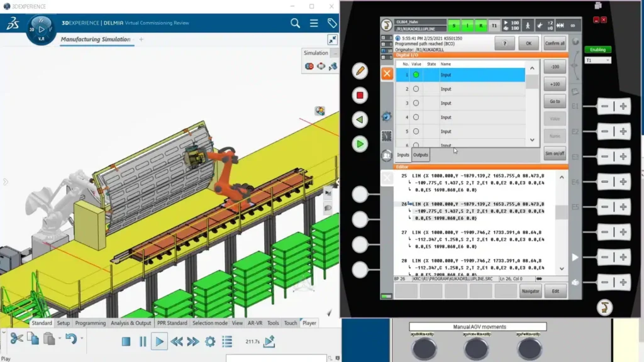Image resolution: width=644 pixels, height=362 pixels.
Task: Select the pencil edit icon on smartPAD sidebar
Action: (360, 72)
